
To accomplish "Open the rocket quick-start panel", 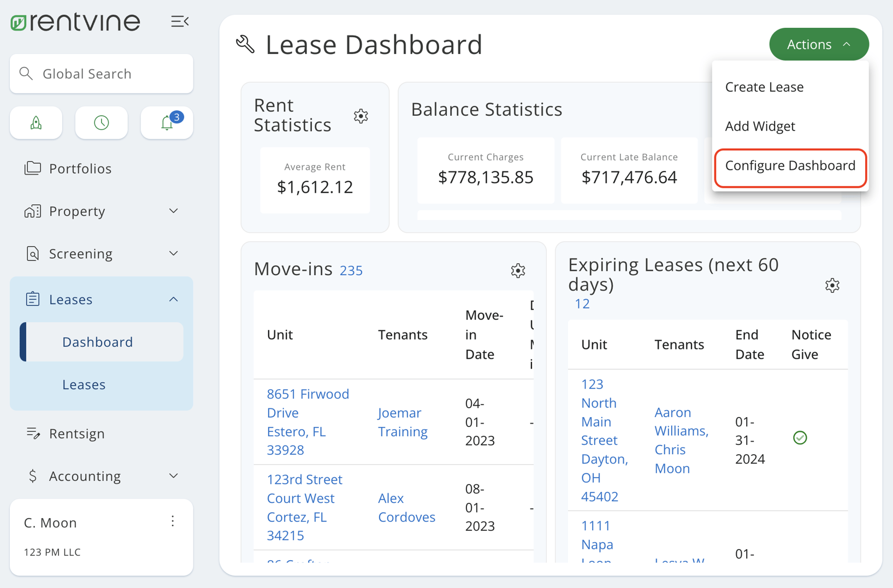I will pos(36,123).
